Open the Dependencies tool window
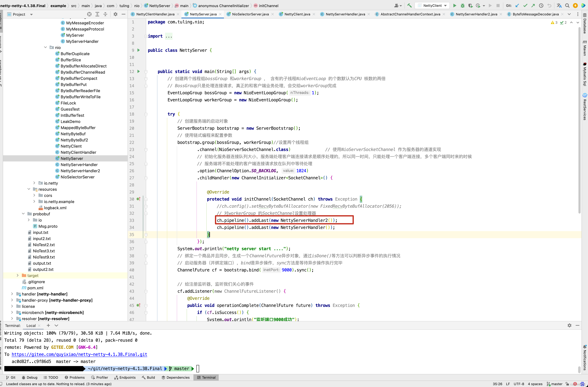The width and height of the screenshot is (588, 387). point(175,377)
